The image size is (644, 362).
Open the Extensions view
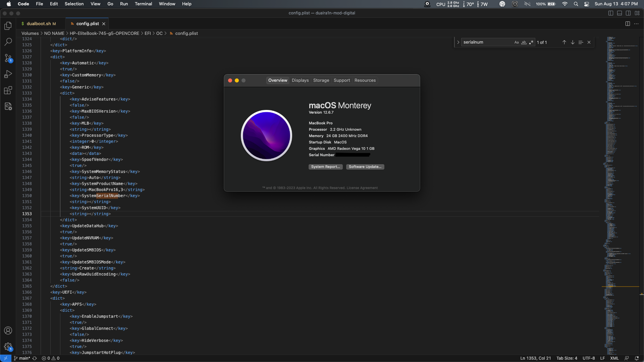click(8, 90)
